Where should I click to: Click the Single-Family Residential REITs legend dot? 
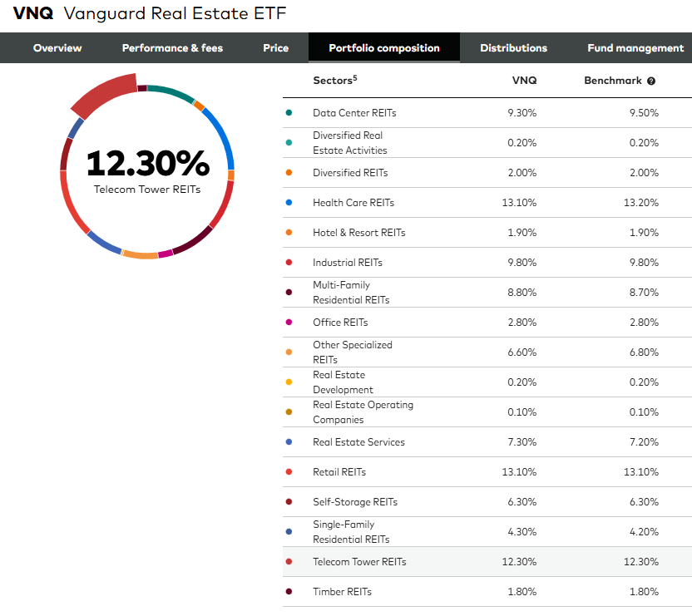tap(289, 532)
